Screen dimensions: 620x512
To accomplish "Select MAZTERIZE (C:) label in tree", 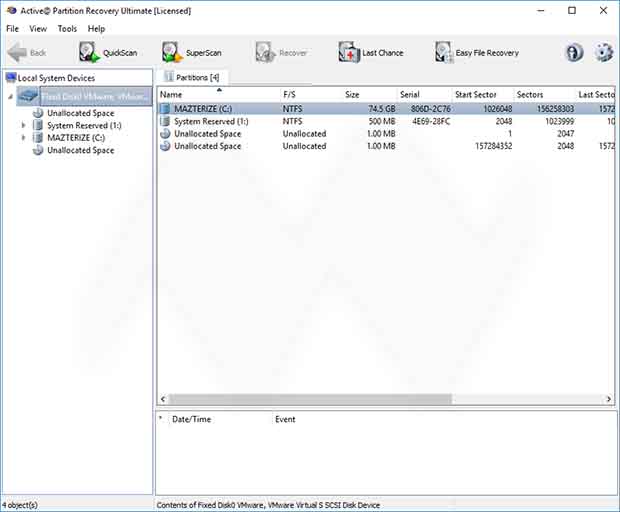I will (x=76, y=138).
